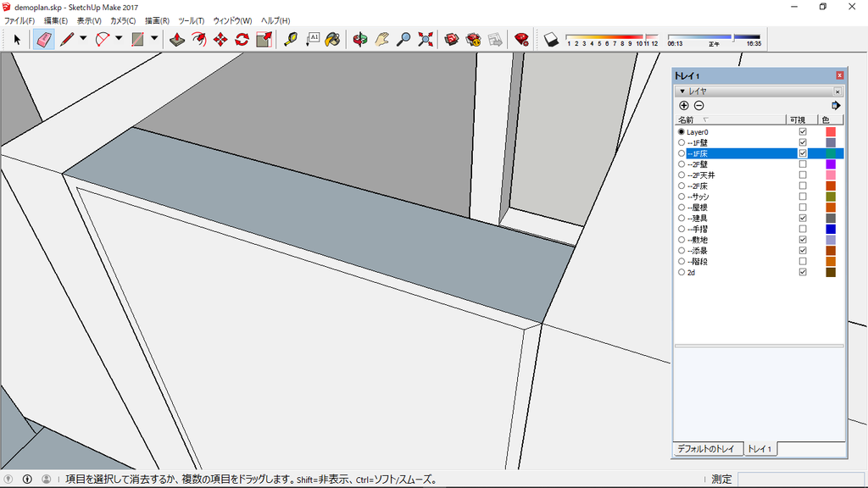Image resolution: width=868 pixels, height=488 pixels.
Task: Activate the Zoom magnifier tool
Action: click(403, 40)
